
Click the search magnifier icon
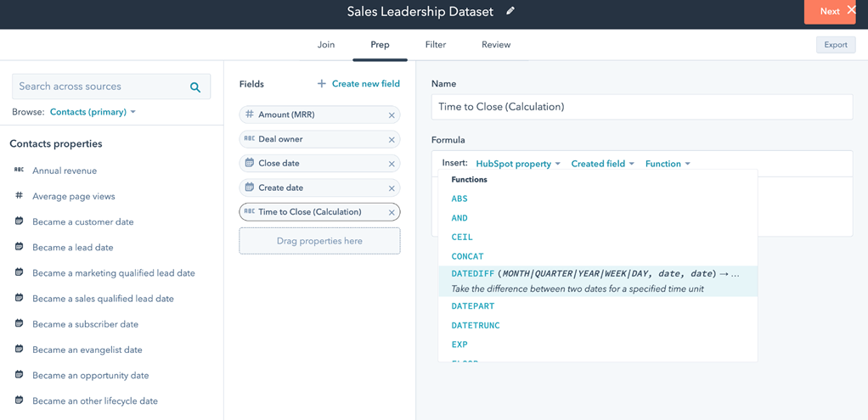tap(195, 87)
